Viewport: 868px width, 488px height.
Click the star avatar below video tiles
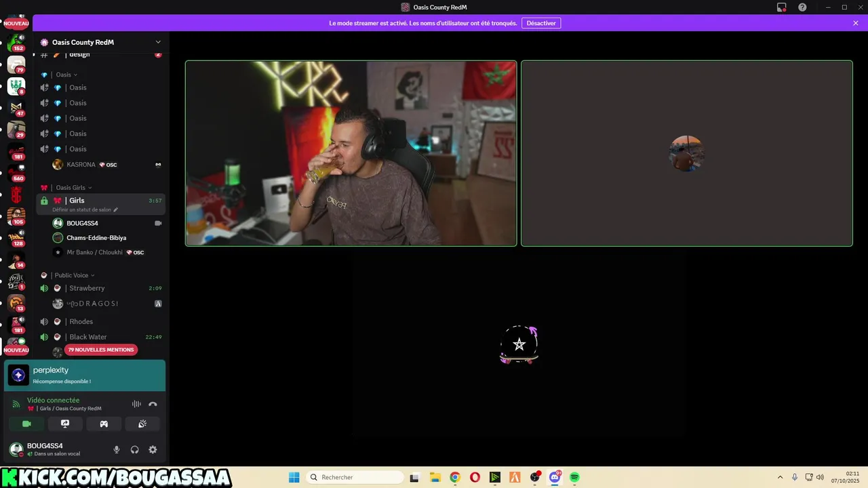(519, 345)
